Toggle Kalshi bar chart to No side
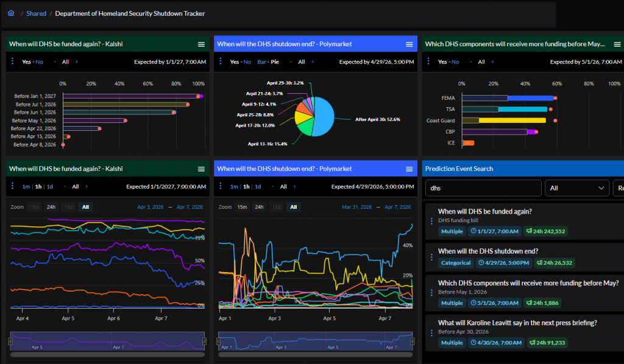 coord(39,62)
